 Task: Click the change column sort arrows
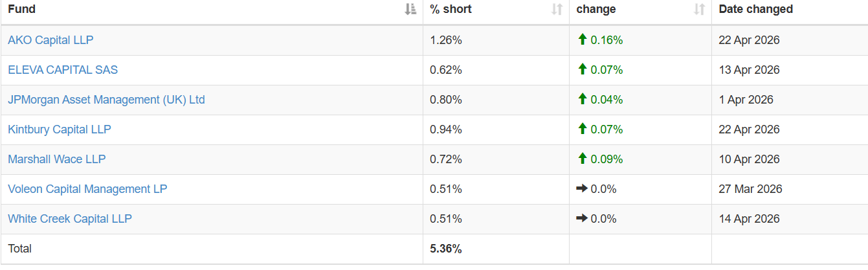[x=699, y=9]
